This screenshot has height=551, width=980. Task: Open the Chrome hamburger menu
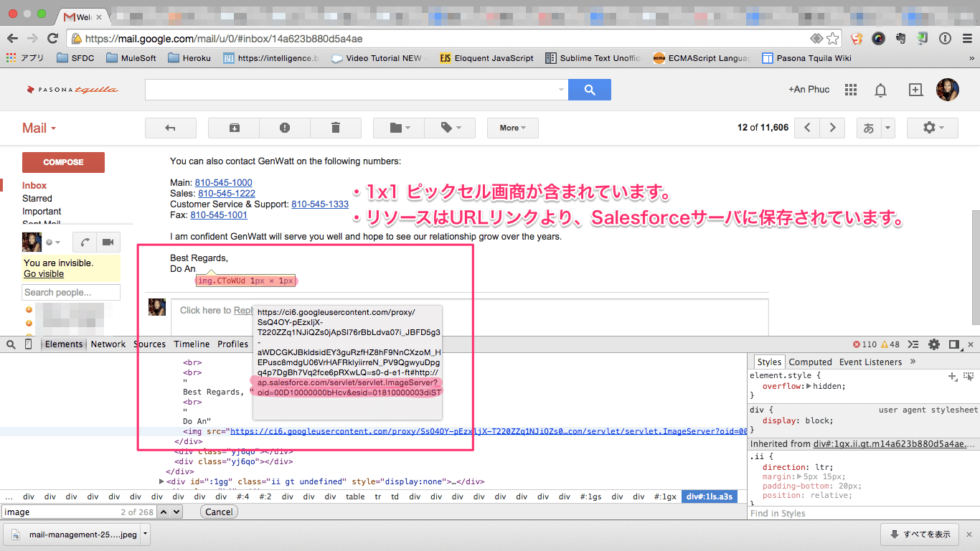coord(966,39)
